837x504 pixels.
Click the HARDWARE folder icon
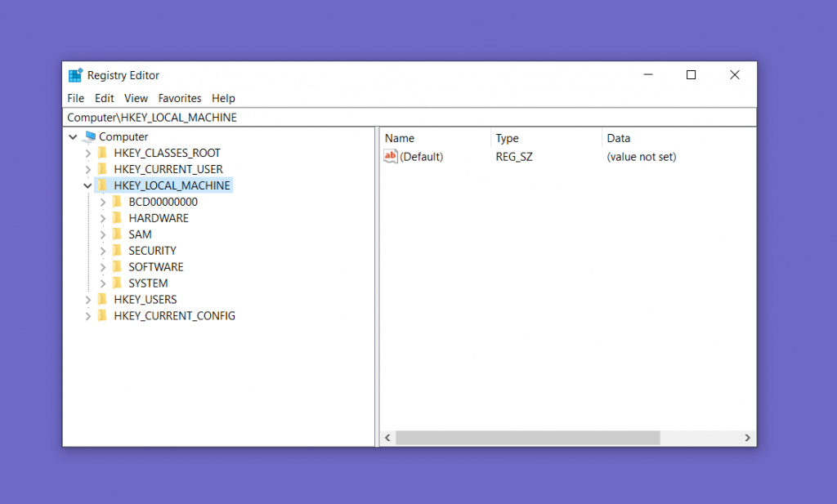[118, 218]
